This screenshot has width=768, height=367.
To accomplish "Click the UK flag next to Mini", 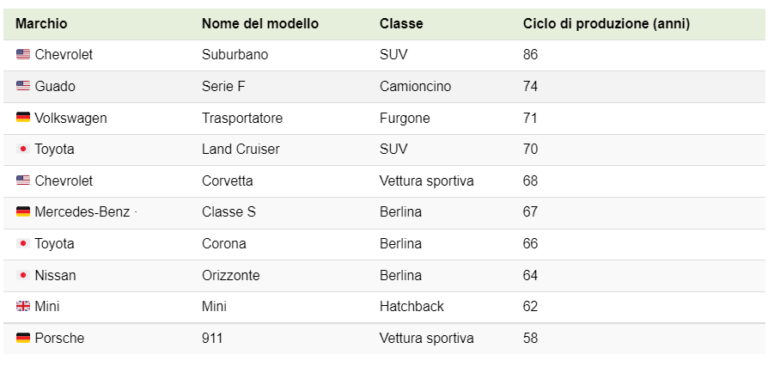I will 23,307.
